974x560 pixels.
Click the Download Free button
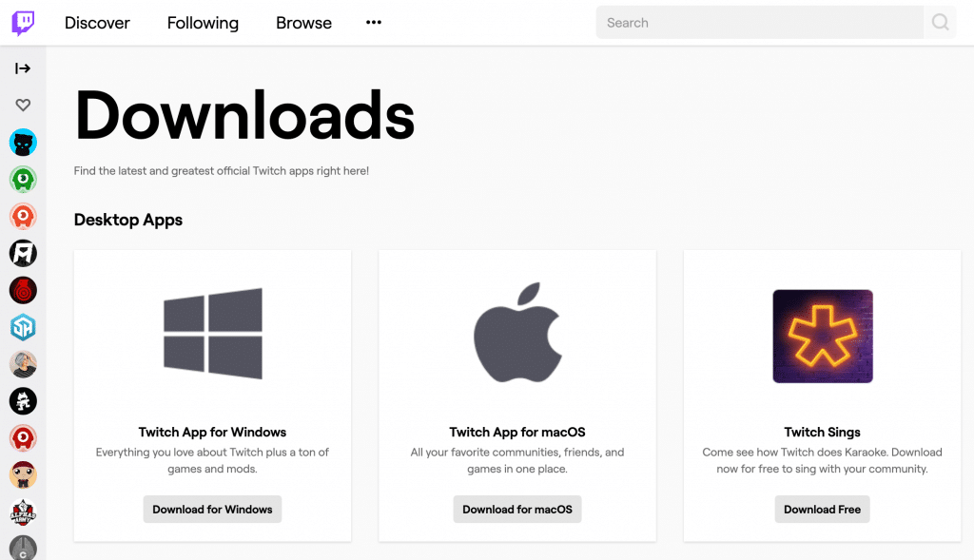[x=822, y=509]
